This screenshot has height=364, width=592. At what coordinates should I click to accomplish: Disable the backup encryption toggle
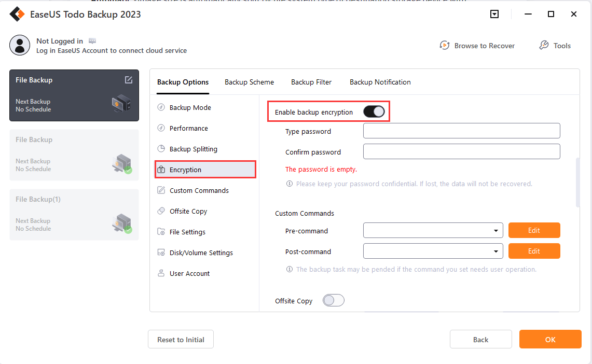pyautogui.click(x=374, y=111)
